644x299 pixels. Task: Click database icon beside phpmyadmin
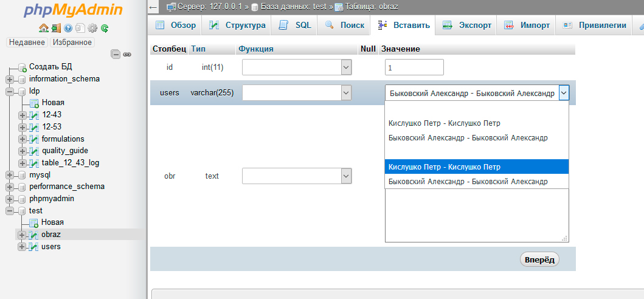point(22,199)
